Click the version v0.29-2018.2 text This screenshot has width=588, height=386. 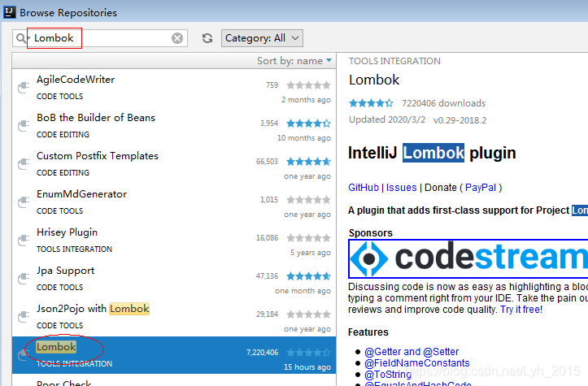click(x=460, y=120)
